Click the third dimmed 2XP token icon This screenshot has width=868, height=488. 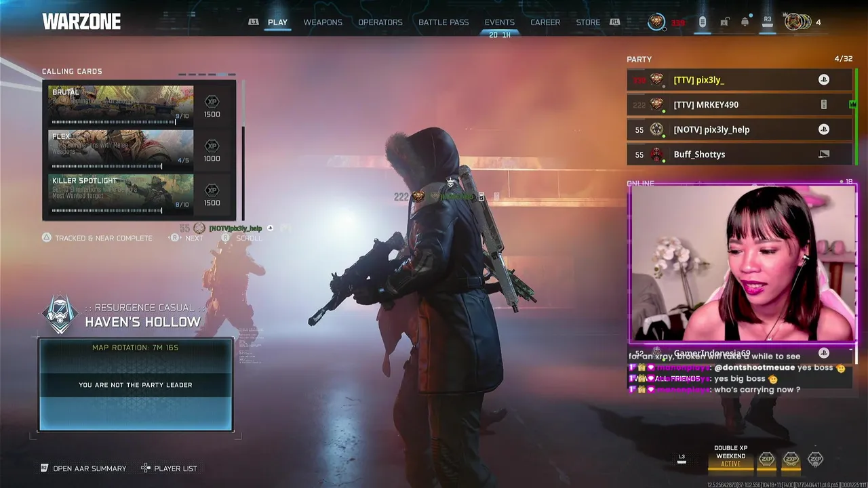pos(816,460)
